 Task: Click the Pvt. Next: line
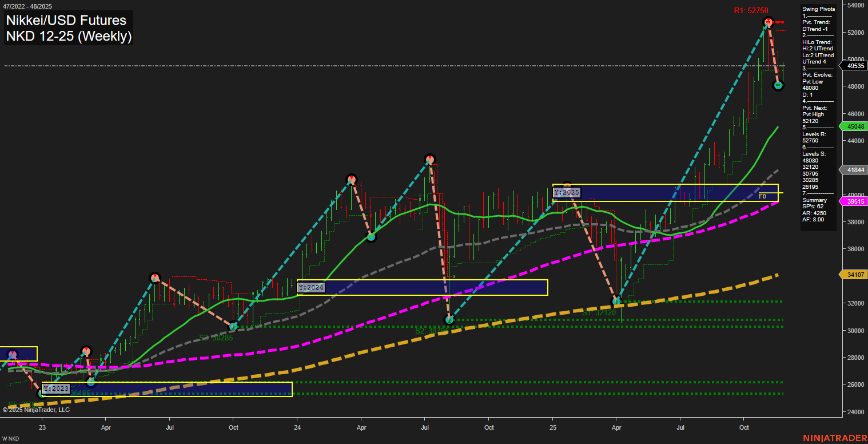[x=815, y=108]
